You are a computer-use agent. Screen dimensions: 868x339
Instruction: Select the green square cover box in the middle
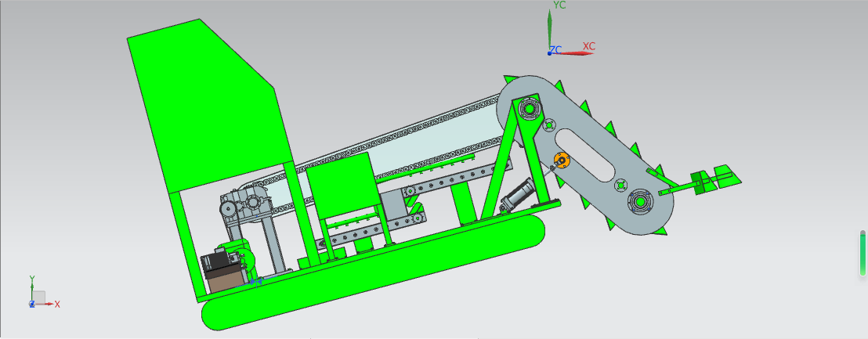[x=342, y=186]
